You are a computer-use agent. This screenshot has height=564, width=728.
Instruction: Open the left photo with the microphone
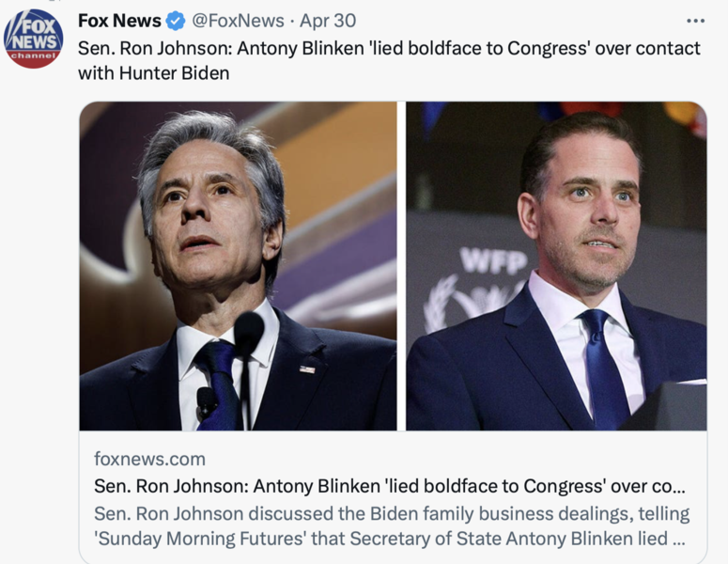238,266
